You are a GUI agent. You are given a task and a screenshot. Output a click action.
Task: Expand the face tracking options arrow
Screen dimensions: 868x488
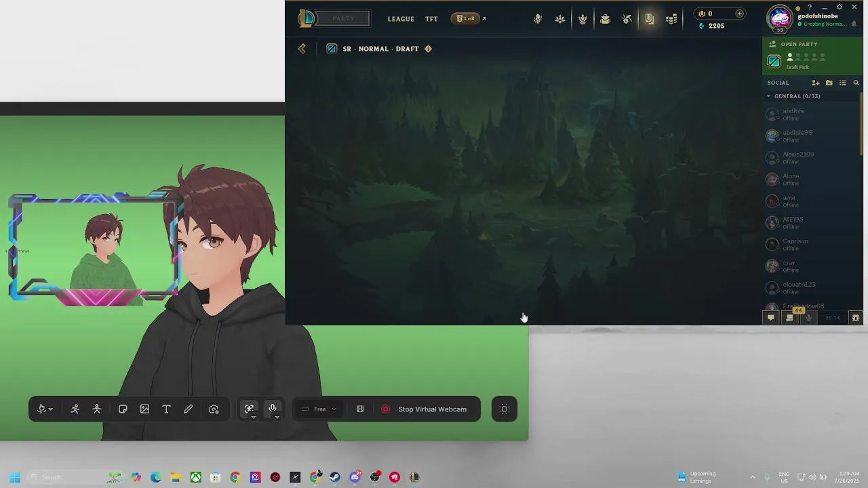(253, 418)
